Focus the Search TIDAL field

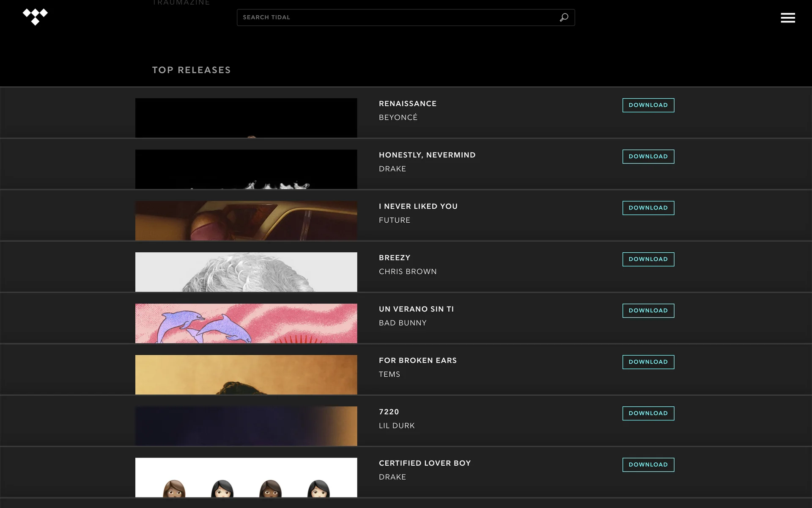pyautogui.click(x=398, y=17)
